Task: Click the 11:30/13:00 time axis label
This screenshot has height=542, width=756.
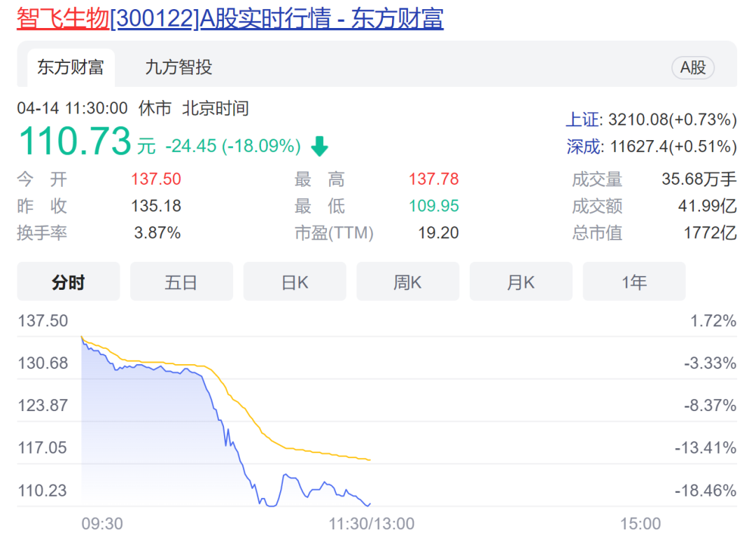Action: click(x=372, y=524)
